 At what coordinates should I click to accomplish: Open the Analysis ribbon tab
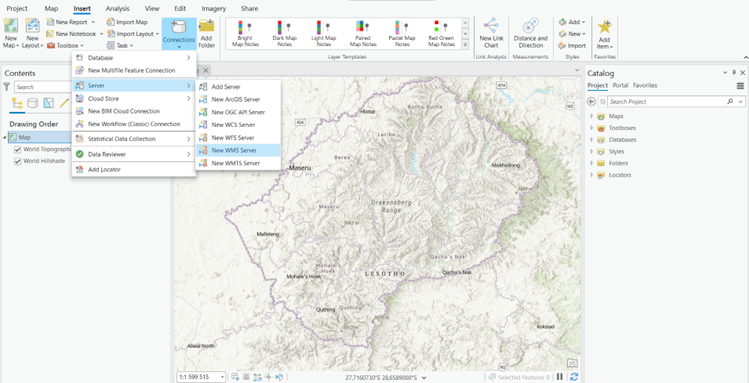118,9
